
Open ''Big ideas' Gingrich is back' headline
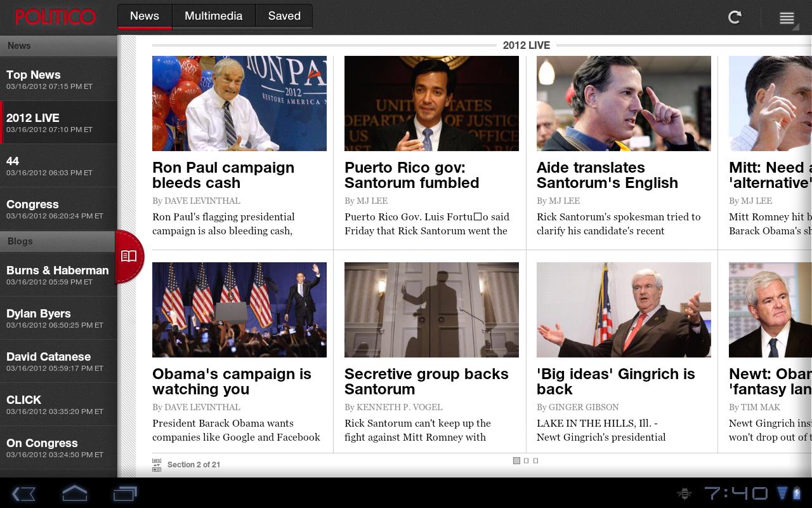coord(616,382)
